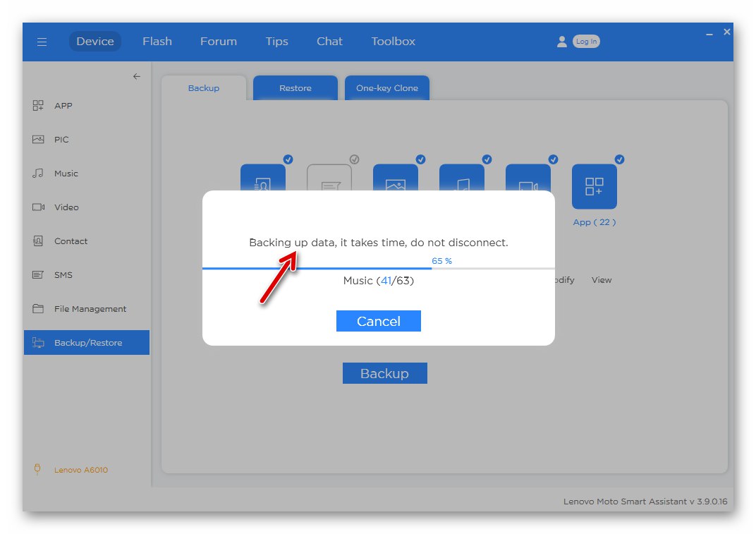
Task: Select the Video backup tile icon
Action: [528, 178]
